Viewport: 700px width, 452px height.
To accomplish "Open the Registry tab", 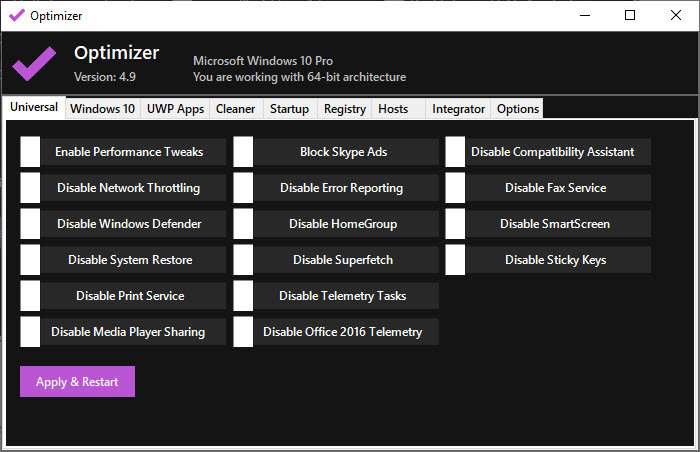I will [x=345, y=109].
